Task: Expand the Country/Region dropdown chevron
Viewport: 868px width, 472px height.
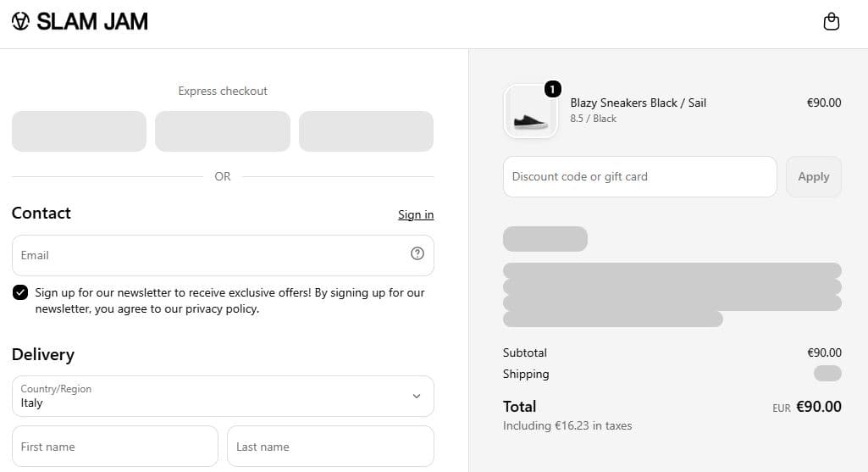Action: pyautogui.click(x=417, y=396)
